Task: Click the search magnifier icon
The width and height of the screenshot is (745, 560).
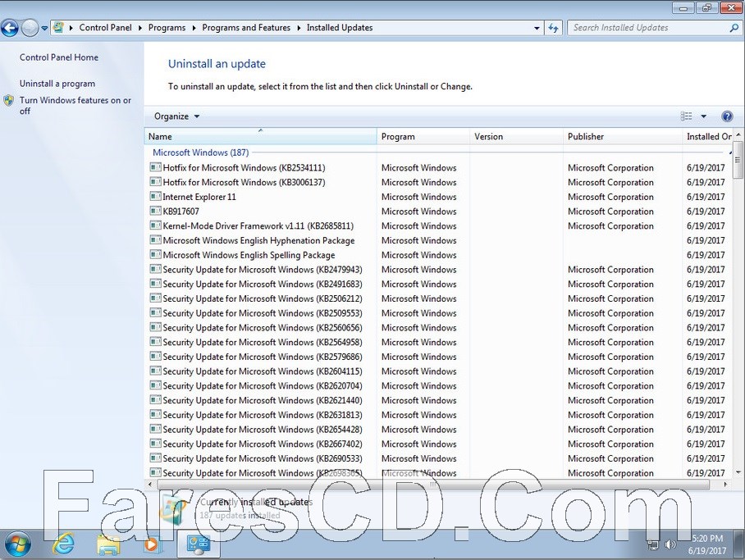Action: [x=734, y=28]
